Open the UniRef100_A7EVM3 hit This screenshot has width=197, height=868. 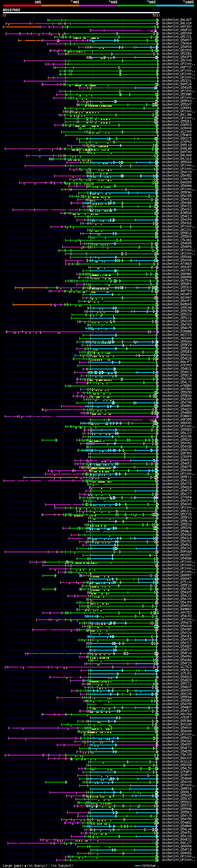(x=177, y=365)
